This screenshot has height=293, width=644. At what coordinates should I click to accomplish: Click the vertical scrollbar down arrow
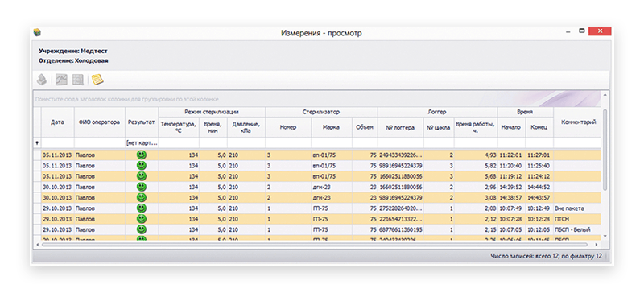[605, 236]
